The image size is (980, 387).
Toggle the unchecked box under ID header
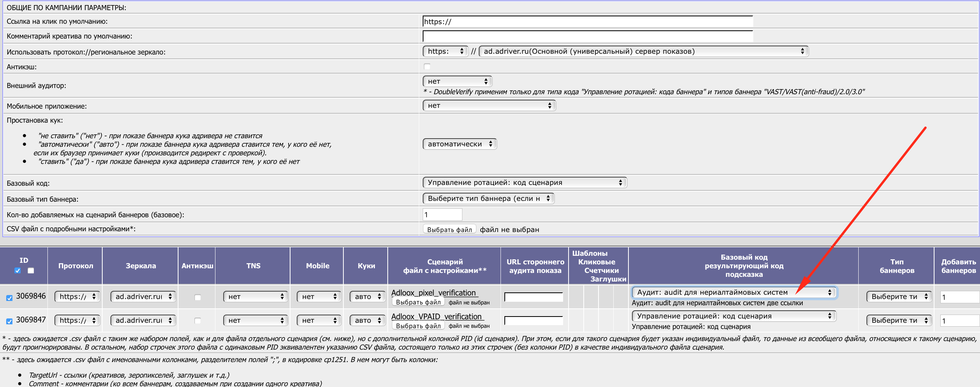coord(31,270)
